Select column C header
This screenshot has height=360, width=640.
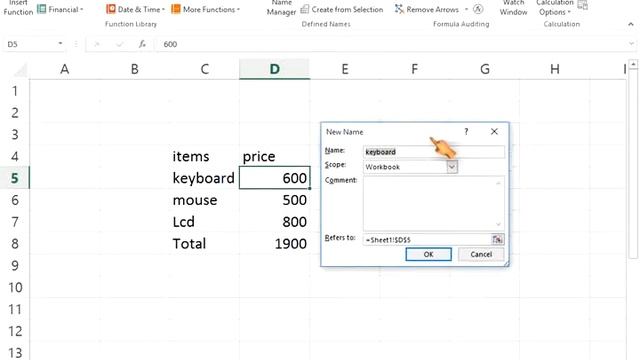[204, 69]
